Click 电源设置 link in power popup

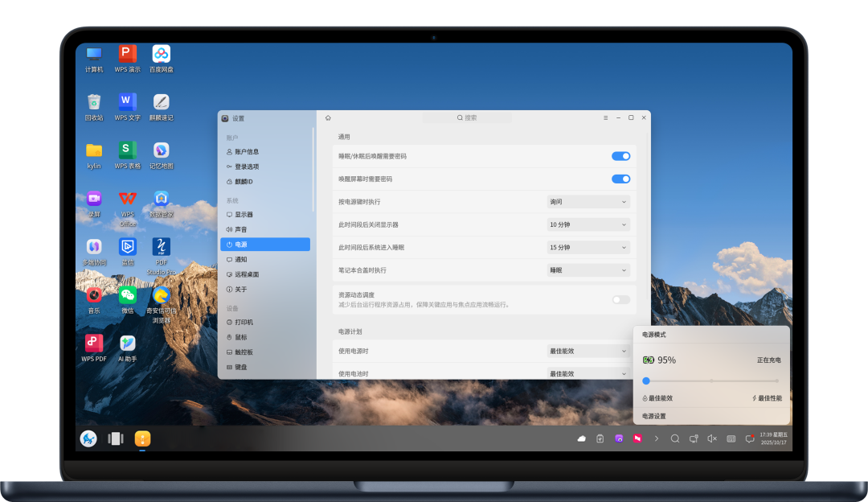pyautogui.click(x=654, y=416)
